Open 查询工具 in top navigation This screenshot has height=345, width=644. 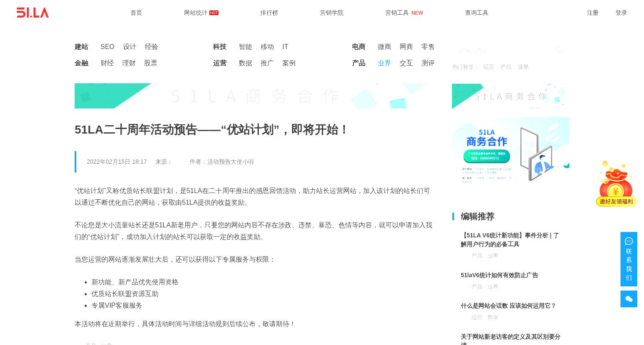tap(477, 13)
